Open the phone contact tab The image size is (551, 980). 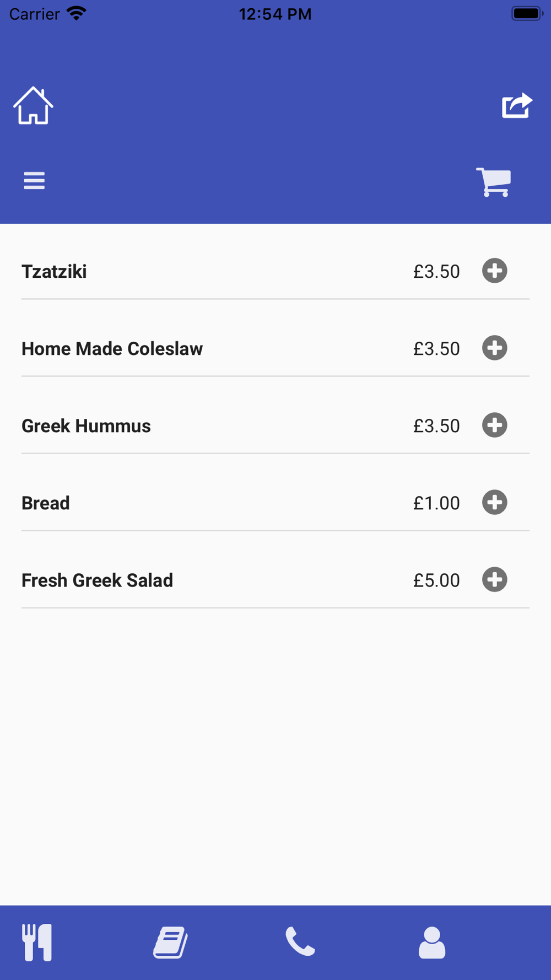click(300, 941)
